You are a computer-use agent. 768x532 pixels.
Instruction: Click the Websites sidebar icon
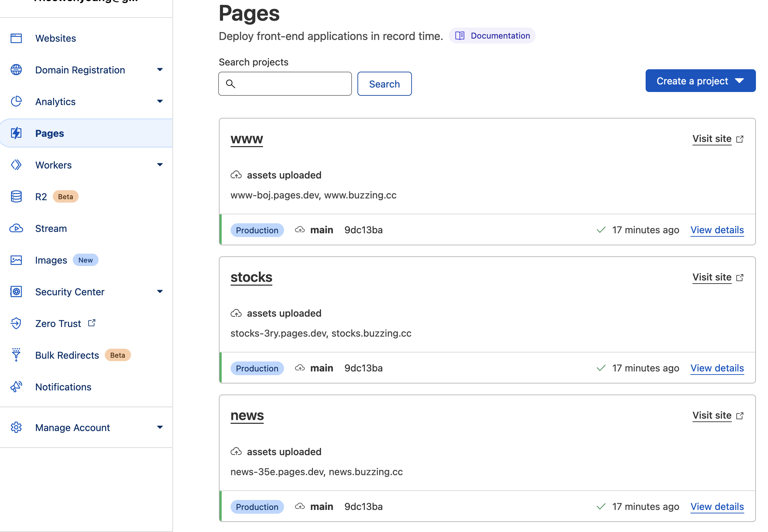(16, 38)
